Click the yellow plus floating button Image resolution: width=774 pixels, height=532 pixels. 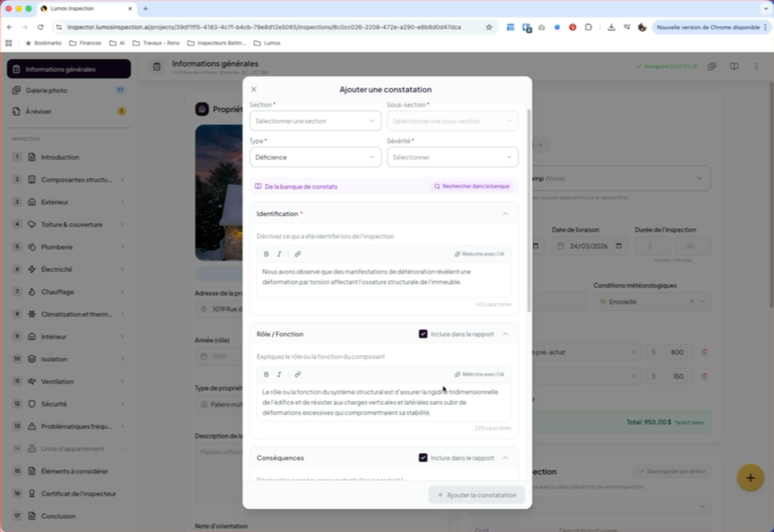pyautogui.click(x=750, y=478)
